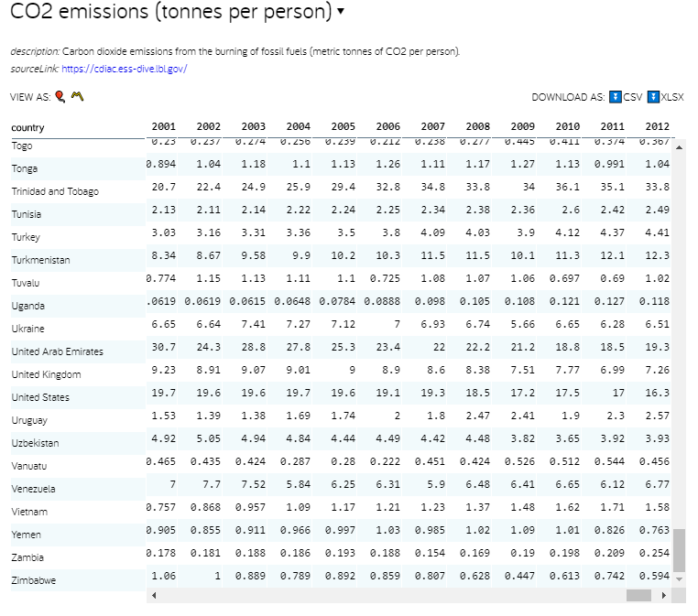Select the 2001 column header
The image size is (698, 616).
(163, 126)
